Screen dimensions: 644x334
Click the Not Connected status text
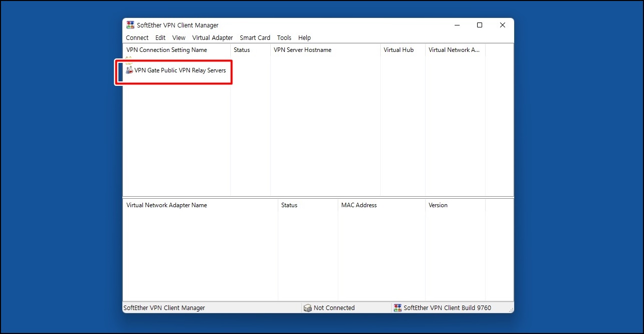click(x=334, y=308)
